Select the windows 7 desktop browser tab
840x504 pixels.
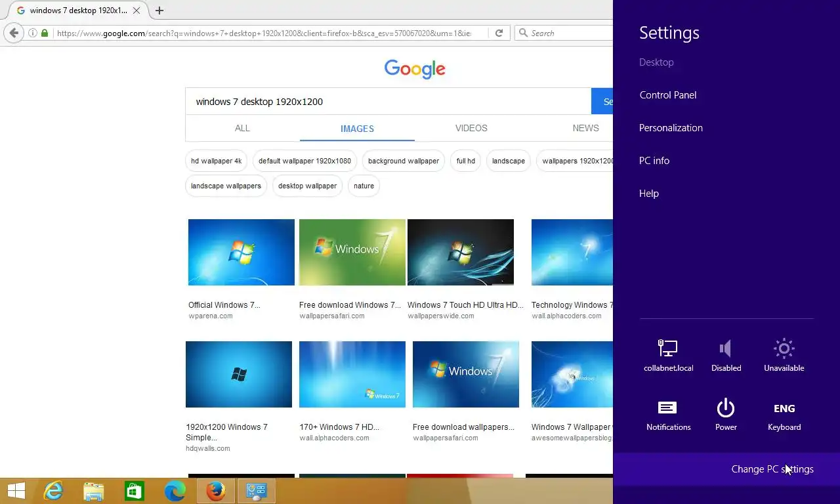[77, 10]
